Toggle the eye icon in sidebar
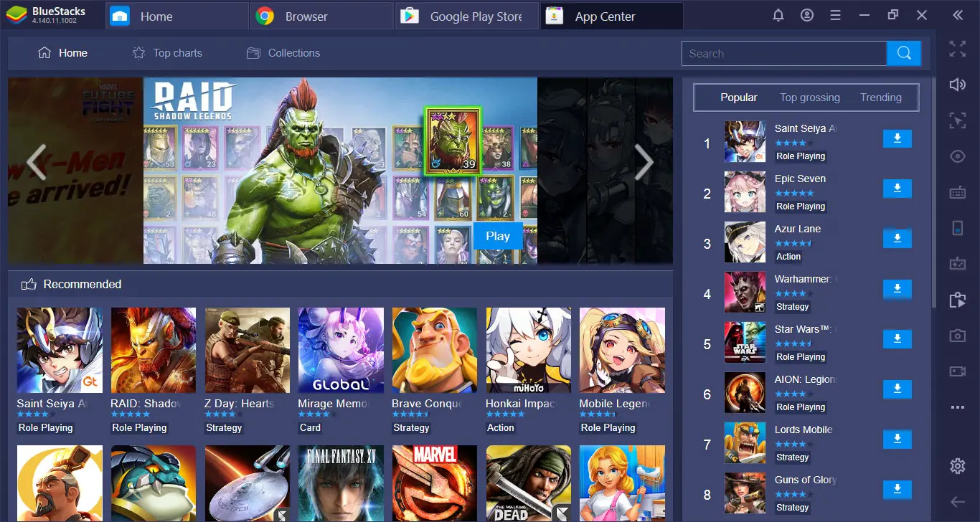Viewport: 980px width, 522px height. coord(957,156)
